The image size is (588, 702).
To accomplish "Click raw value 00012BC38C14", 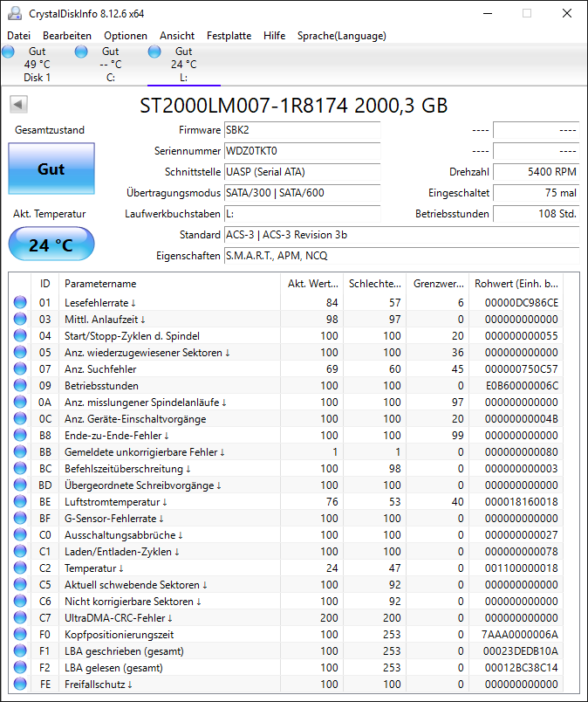I will [522, 668].
